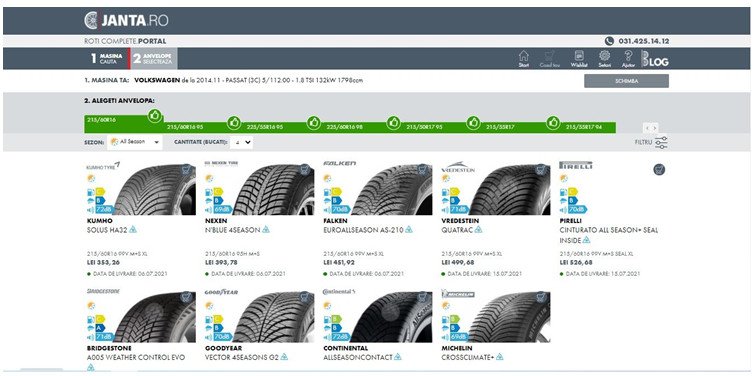Click the Schimba button

[x=626, y=81]
